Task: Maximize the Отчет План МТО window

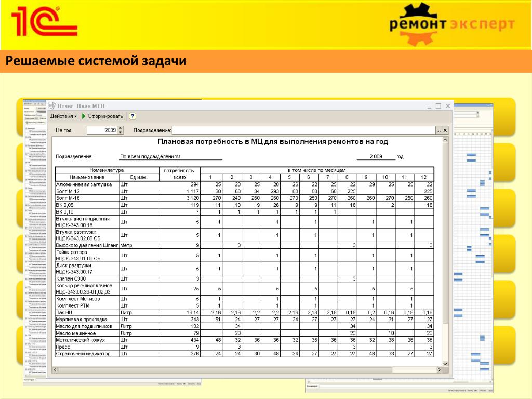Action: click(x=438, y=106)
